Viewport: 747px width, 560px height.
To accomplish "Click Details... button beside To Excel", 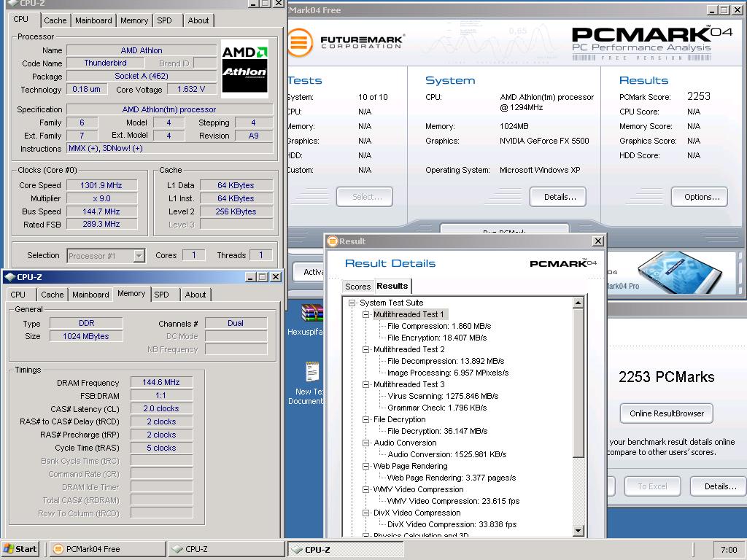I will (720, 486).
